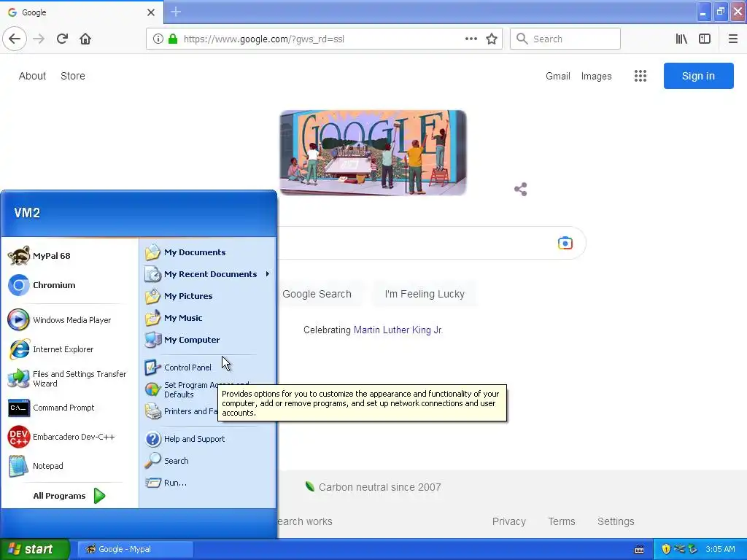Share the doodle with share icon
747x560 pixels.
(521, 189)
